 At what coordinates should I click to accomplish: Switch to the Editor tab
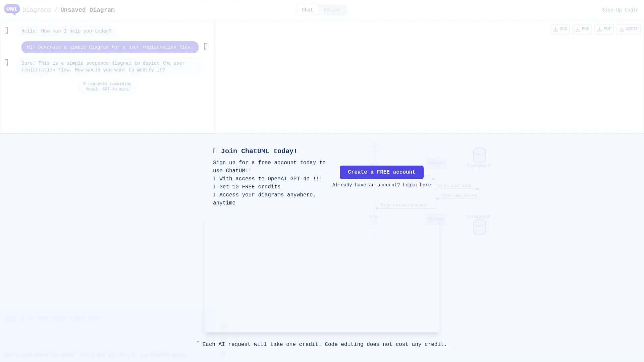pyautogui.click(x=332, y=10)
